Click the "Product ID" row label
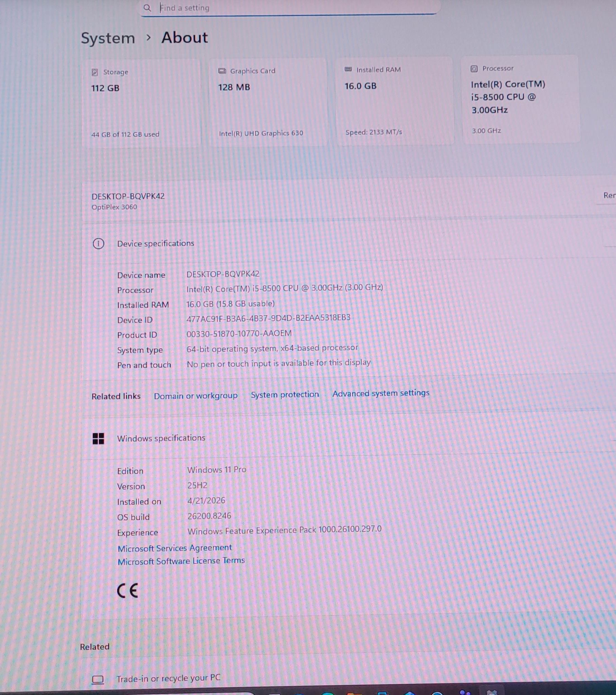The width and height of the screenshot is (616, 695). tap(137, 335)
